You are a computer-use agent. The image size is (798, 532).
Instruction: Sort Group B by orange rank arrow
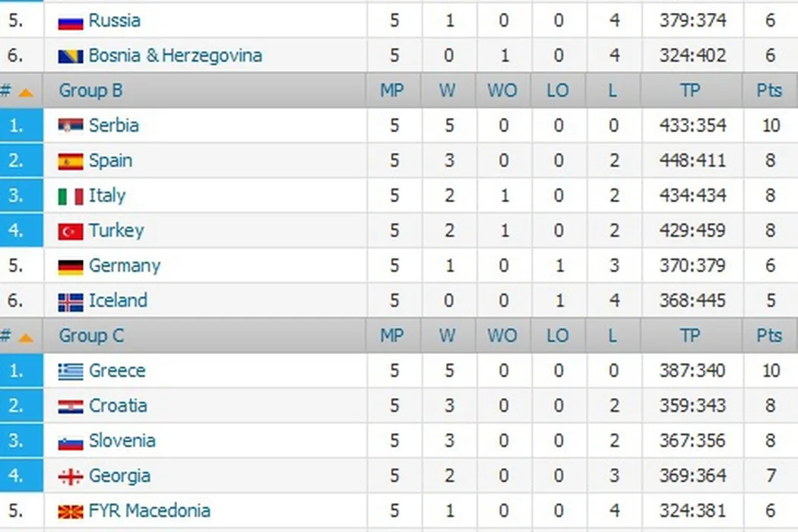[26, 93]
